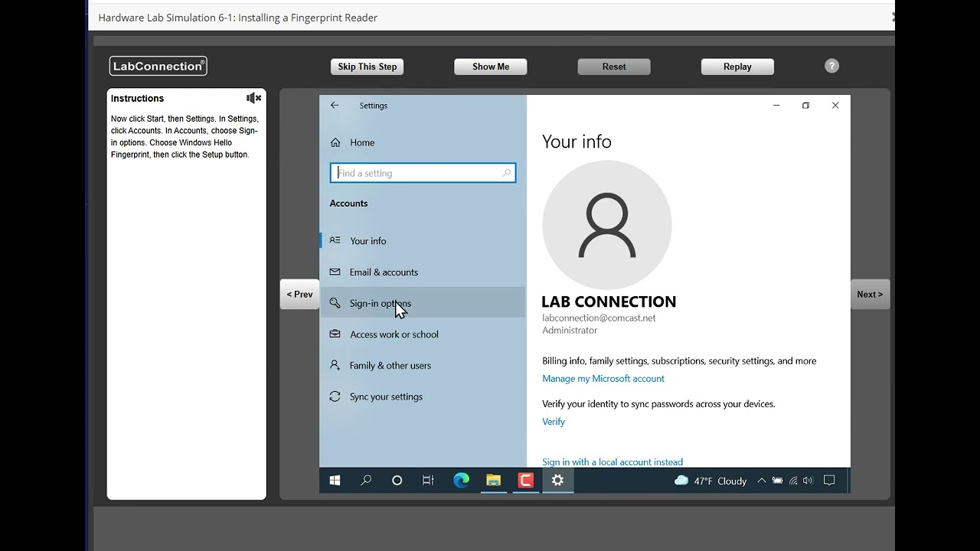Viewport: 980px width, 551px height.
Task: Focus the Find a setting search box
Action: (x=423, y=173)
